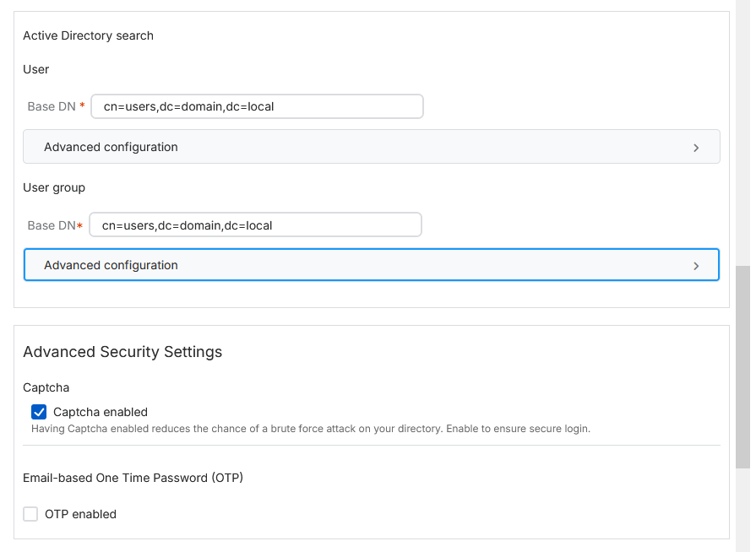Click the vertical scrollbar thumb
The width and height of the screenshot is (756, 552).
pos(743,366)
